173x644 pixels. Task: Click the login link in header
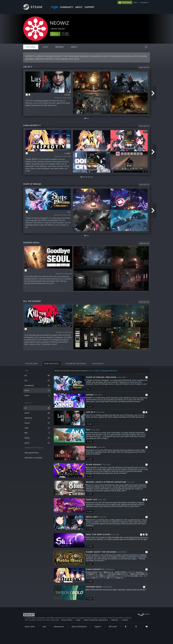point(135,3)
